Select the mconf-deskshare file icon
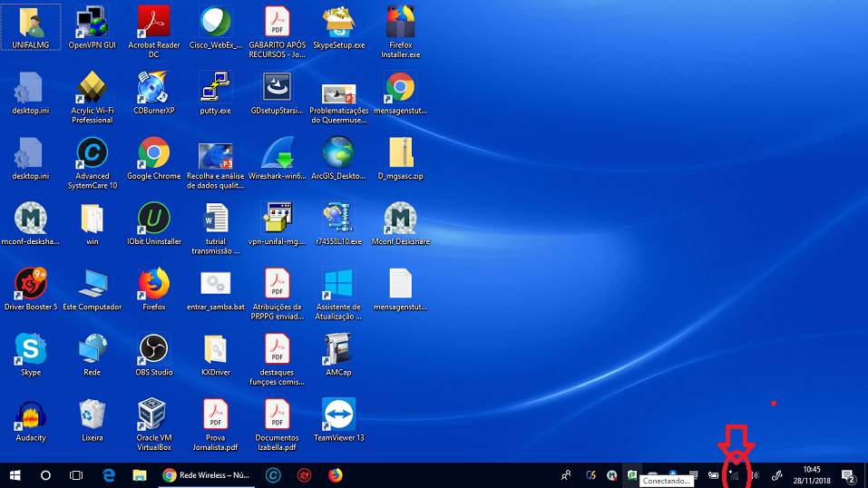The width and height of the screenshot is (868, 488). click(31, 223)
